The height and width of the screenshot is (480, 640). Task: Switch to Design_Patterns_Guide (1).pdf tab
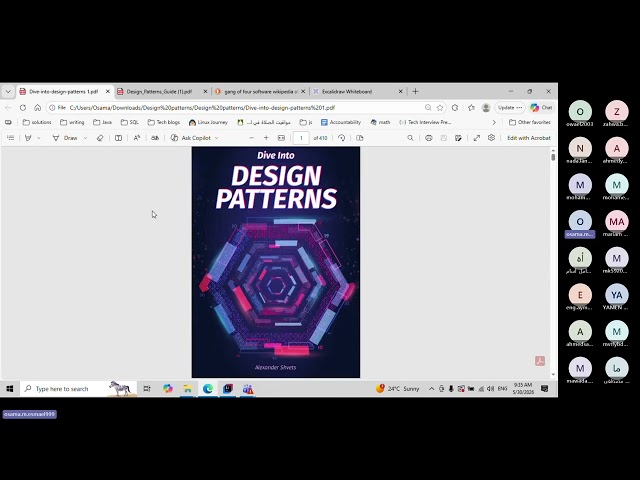(x=159, y=91)
